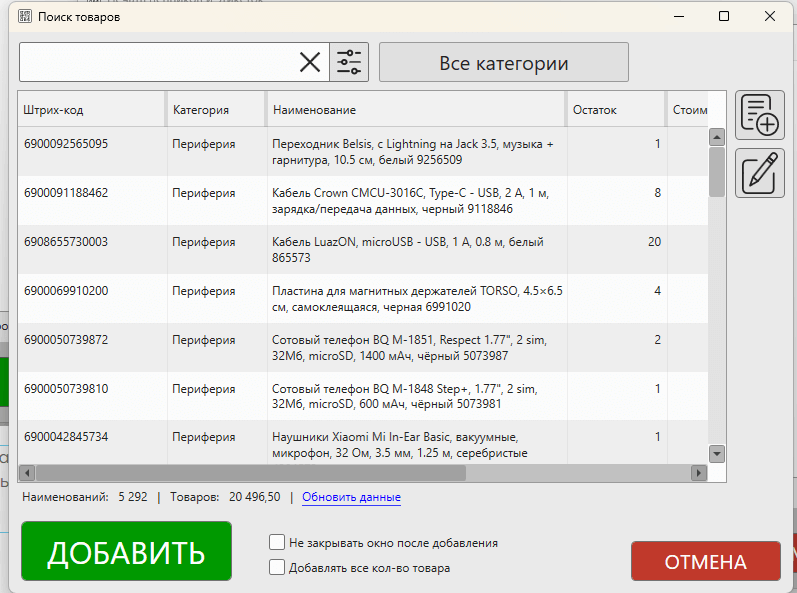This screenshot has height=593, width=797.
Task: Toggle 'Добавлять все кол-во товара' checkbox
Action: pos(277,568)
